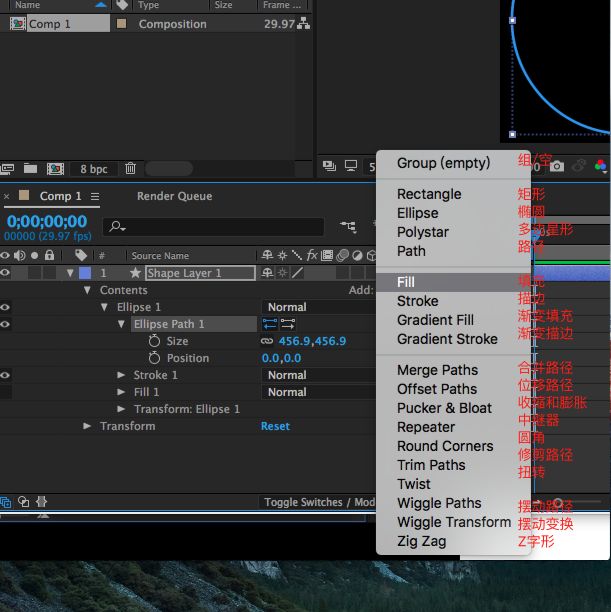Collapse the Ellipse 1 group

tap(104, 307)
